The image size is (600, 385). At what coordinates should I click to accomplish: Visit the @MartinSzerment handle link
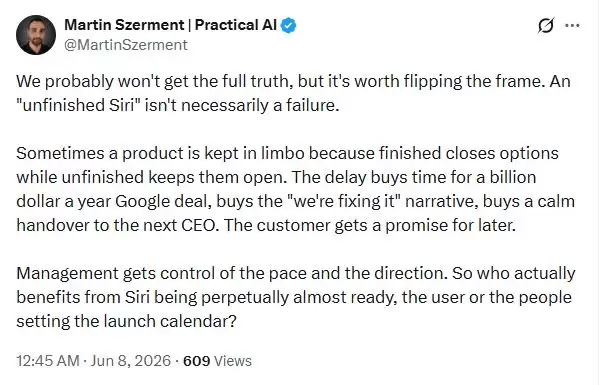[126, 45]
